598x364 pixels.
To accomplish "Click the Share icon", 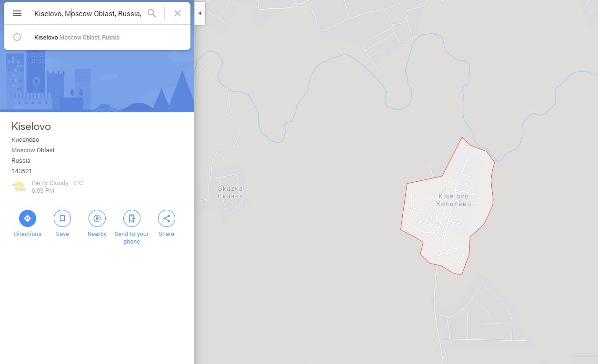I will (167, 218).
